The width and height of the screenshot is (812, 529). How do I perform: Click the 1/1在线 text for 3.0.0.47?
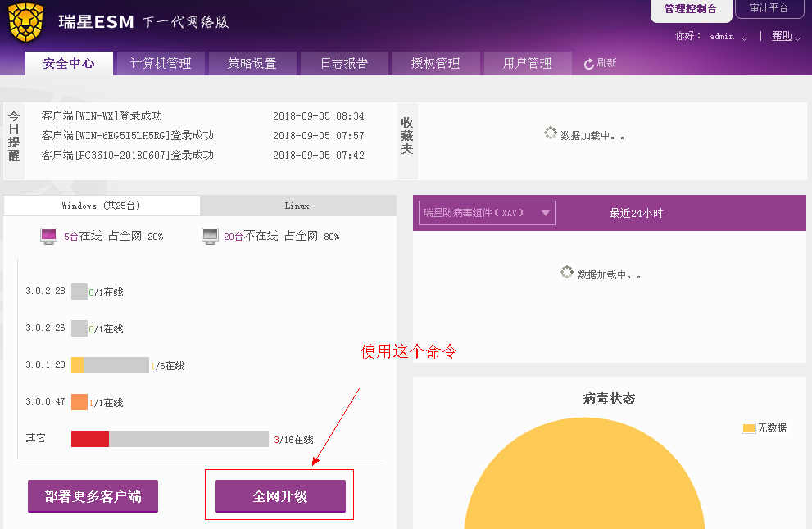click(107, 403)
